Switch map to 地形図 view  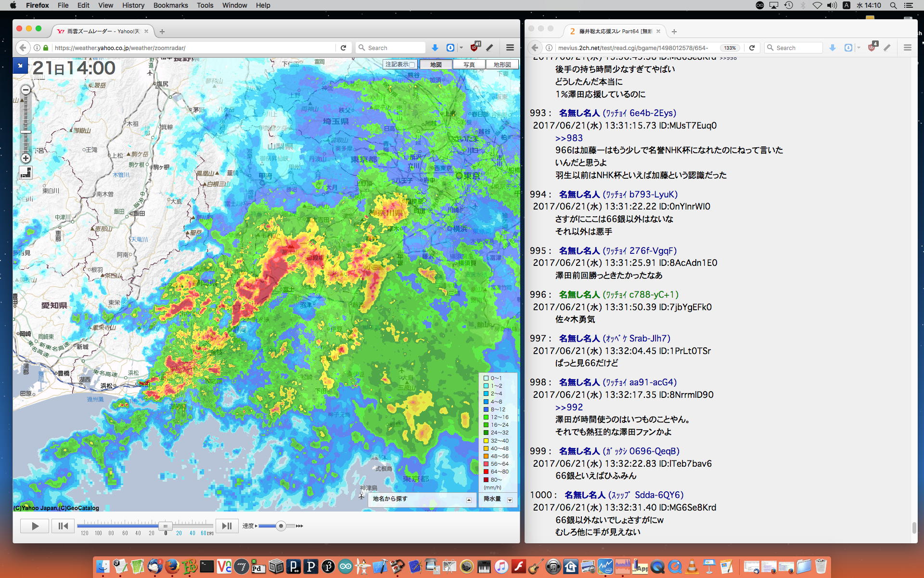click(502, 65)
